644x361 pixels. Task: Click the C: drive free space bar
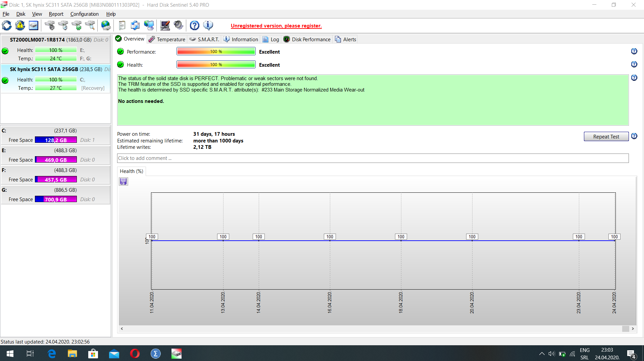(56, 140)
